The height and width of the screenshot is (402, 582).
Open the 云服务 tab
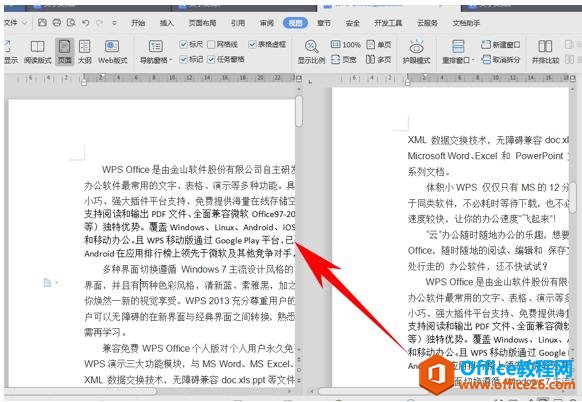[x=427, y=23]
